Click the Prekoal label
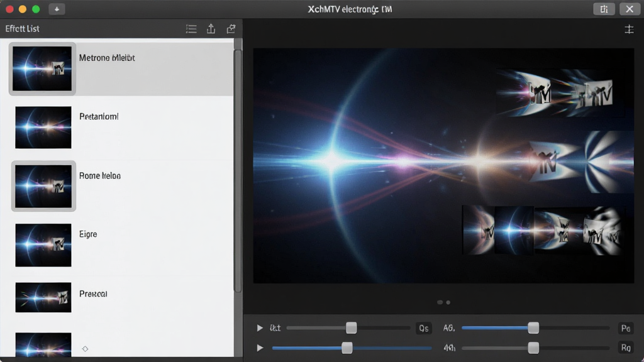Viewport: 644px width, 362px height. coord(93,294)
